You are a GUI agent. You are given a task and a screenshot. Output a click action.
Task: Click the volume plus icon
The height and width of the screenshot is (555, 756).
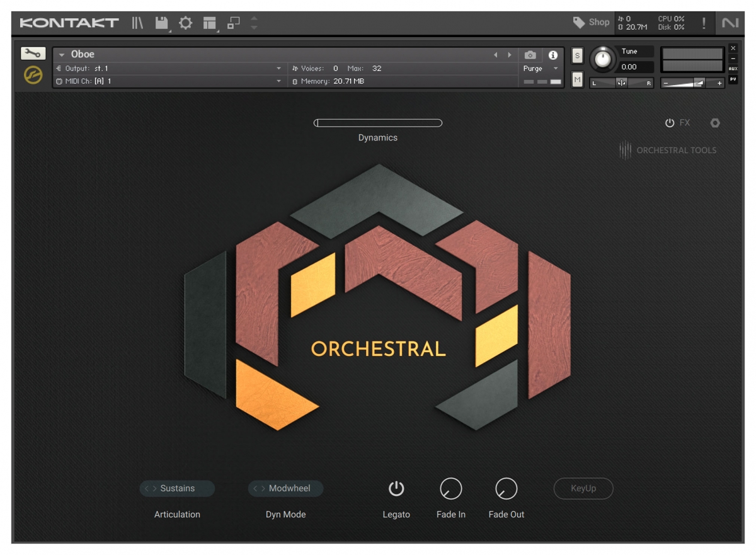(x=719, y=83)
